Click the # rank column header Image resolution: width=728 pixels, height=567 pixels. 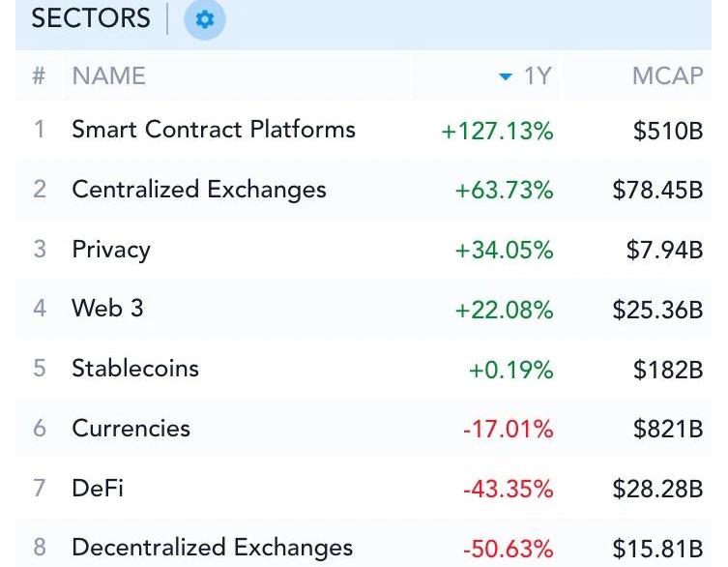pos(39,76)
